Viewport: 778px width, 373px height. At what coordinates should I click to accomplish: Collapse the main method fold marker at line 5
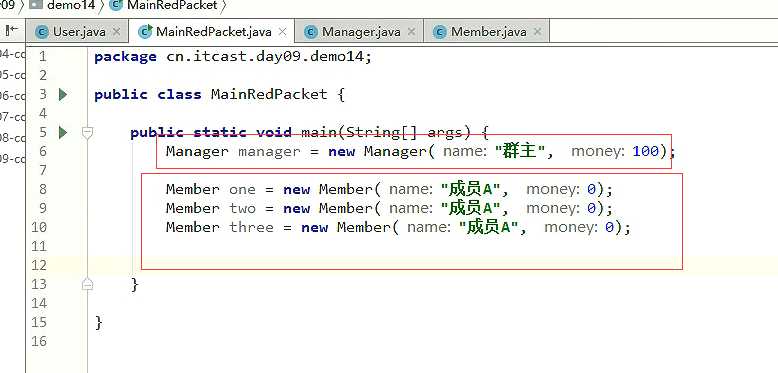click(87, 132)
